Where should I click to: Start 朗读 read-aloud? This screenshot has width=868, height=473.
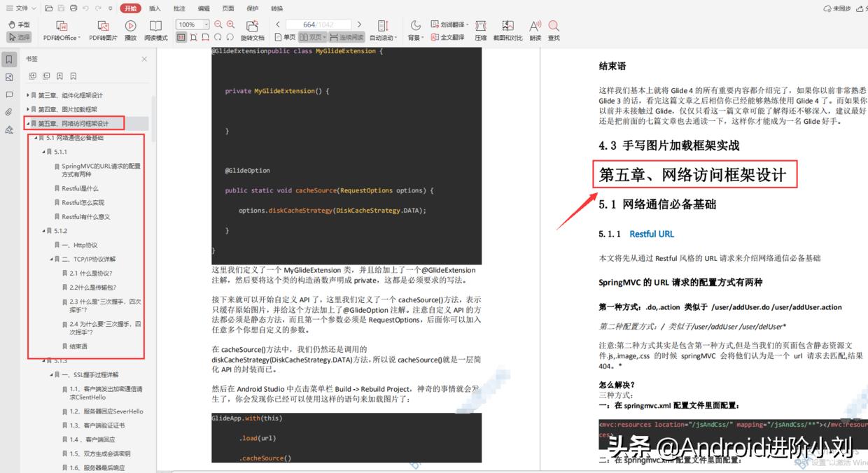(x=534, y=31)
